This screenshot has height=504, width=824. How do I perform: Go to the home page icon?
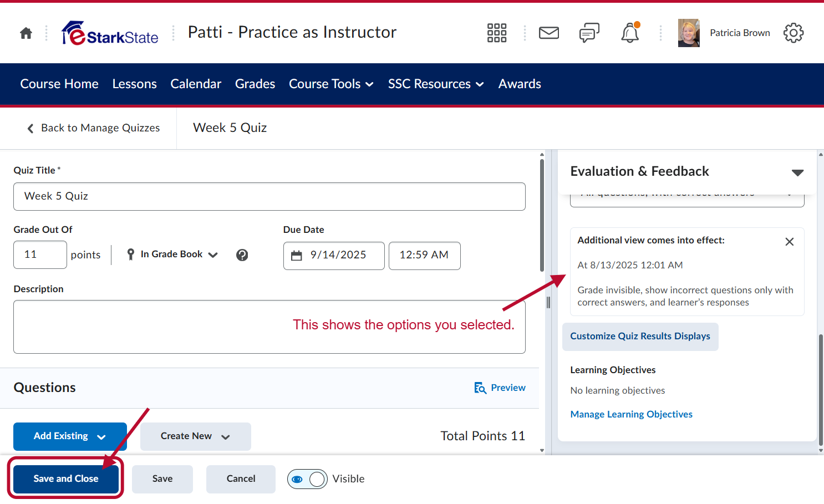26,33
